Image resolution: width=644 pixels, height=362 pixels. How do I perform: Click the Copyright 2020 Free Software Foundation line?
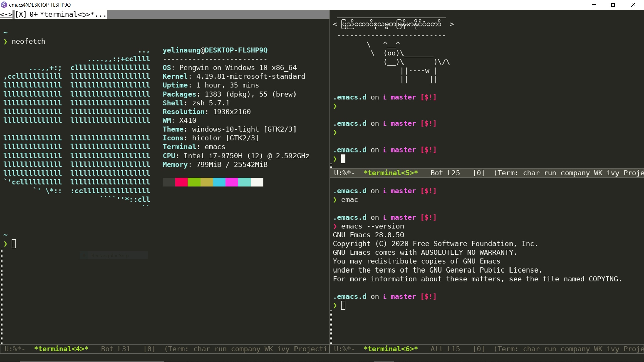pos(435,244)
